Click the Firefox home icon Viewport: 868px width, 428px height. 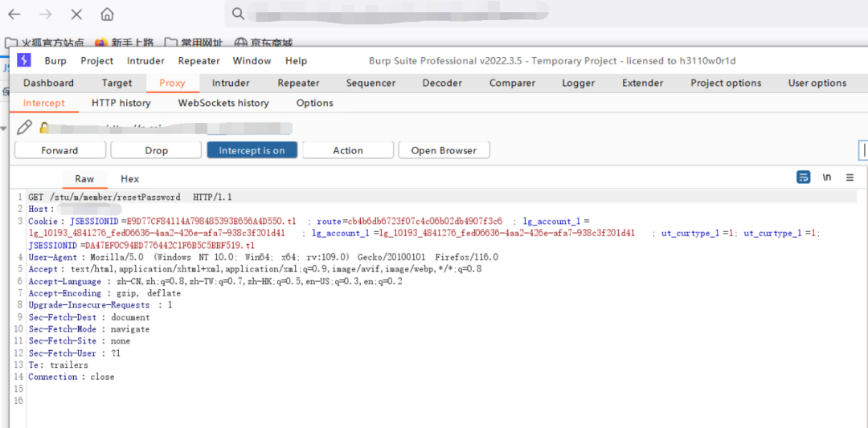(x=108, y=14)
